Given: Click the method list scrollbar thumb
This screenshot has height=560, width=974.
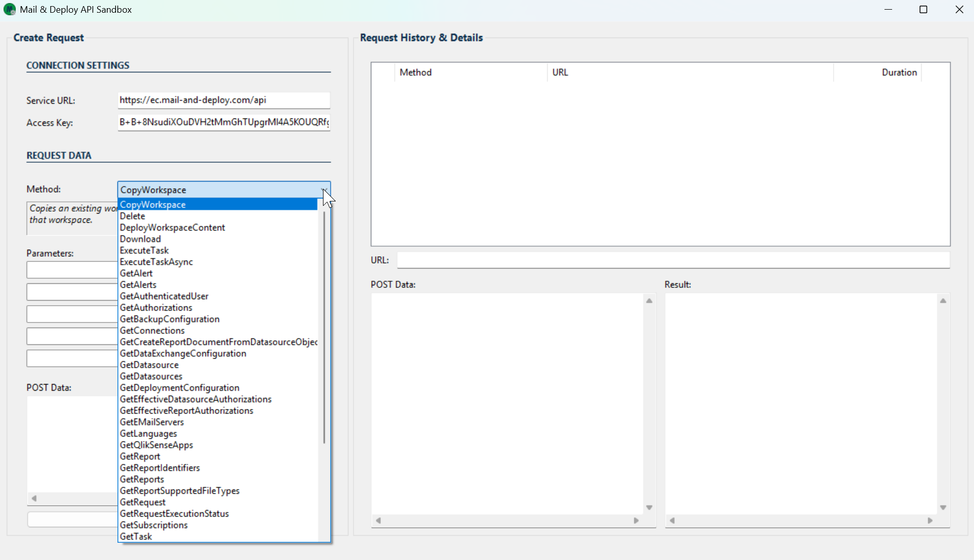Looking at the screenshot, I should tap(324, 326).
